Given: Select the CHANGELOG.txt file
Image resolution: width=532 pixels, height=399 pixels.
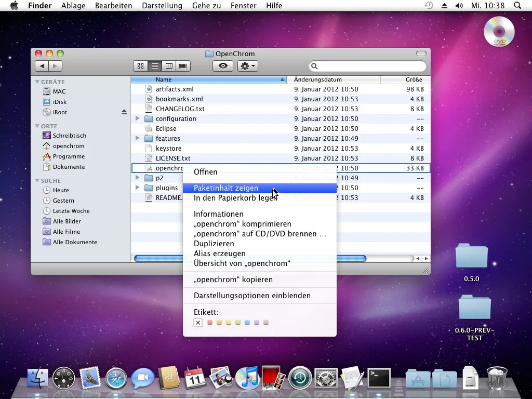Looking at the screenshot, I should tap(281, 109).
